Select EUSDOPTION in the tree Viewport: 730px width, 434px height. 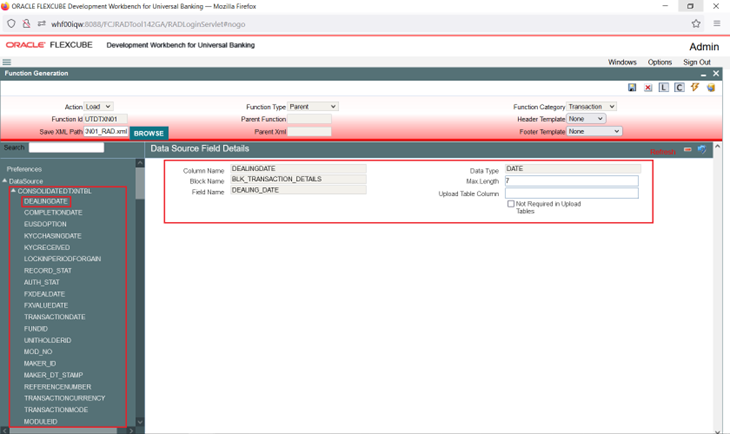pos(45,224)
